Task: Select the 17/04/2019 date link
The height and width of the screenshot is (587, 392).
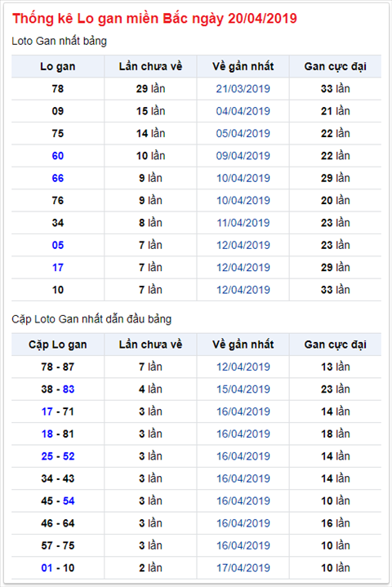Action: click(243, 568)
